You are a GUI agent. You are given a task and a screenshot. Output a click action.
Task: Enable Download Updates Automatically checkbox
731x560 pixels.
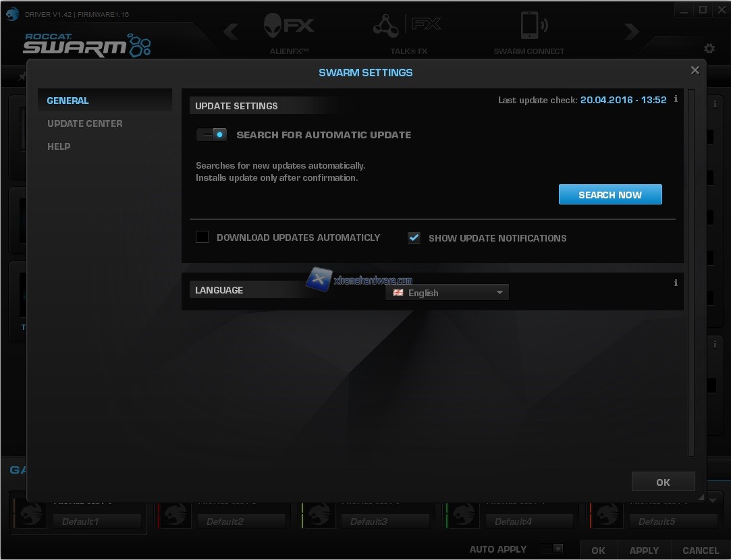202,237
